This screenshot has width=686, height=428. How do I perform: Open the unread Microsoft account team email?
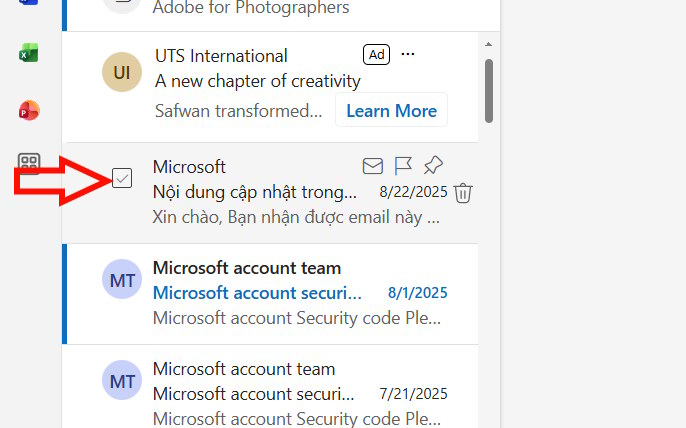(270, 294)
